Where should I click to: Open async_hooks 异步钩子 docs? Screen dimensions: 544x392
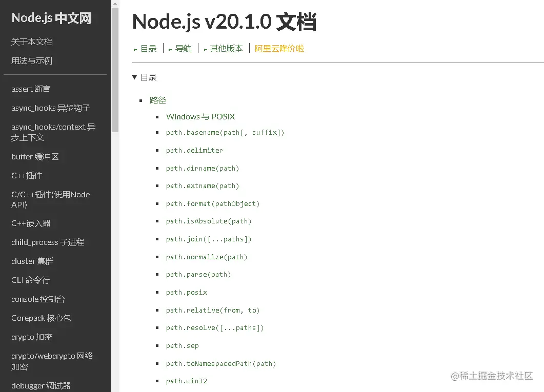click(x=51, y=108)
